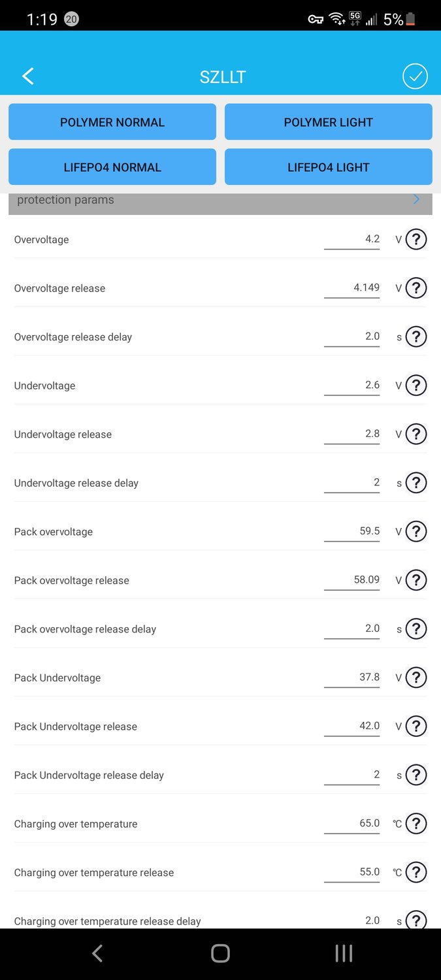
Task: Edit the Pack Undervoltage value field
Action: coord(352,678)
